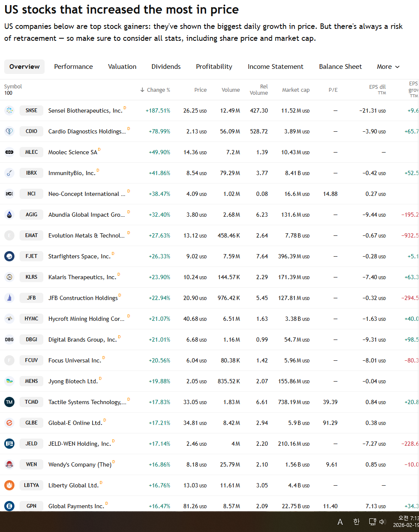Click the Korean IME 한 indicator
The width and height of the screenshot is (419, 532).
click(356, 522)
